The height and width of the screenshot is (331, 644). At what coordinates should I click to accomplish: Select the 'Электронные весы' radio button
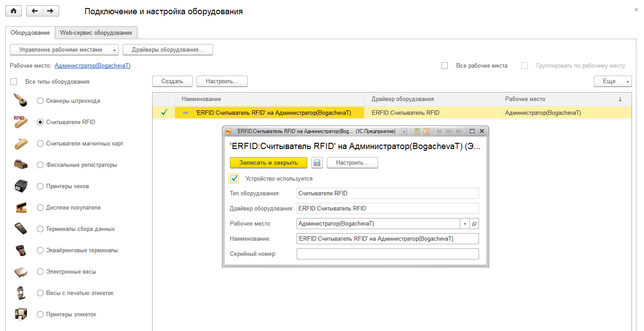coord(40,272)
